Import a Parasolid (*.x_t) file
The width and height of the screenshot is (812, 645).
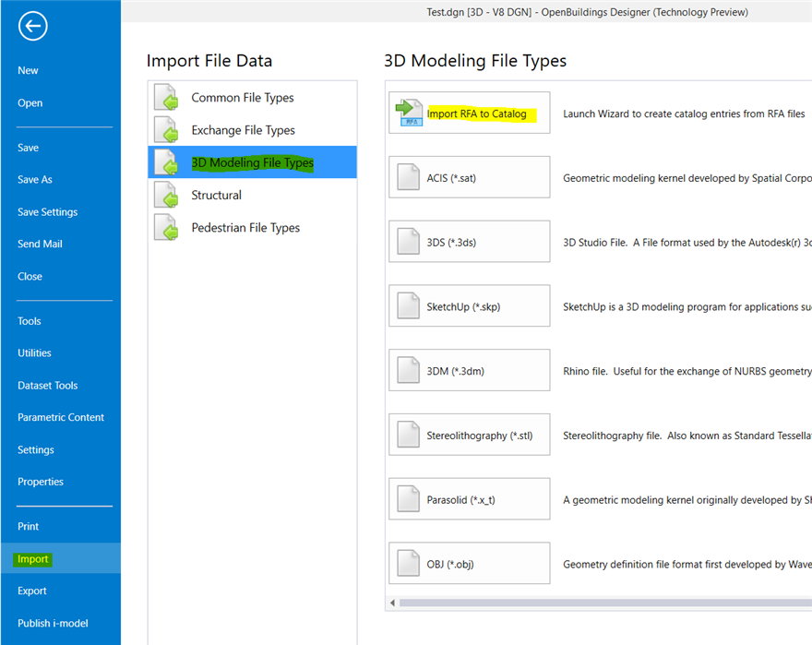469,499
